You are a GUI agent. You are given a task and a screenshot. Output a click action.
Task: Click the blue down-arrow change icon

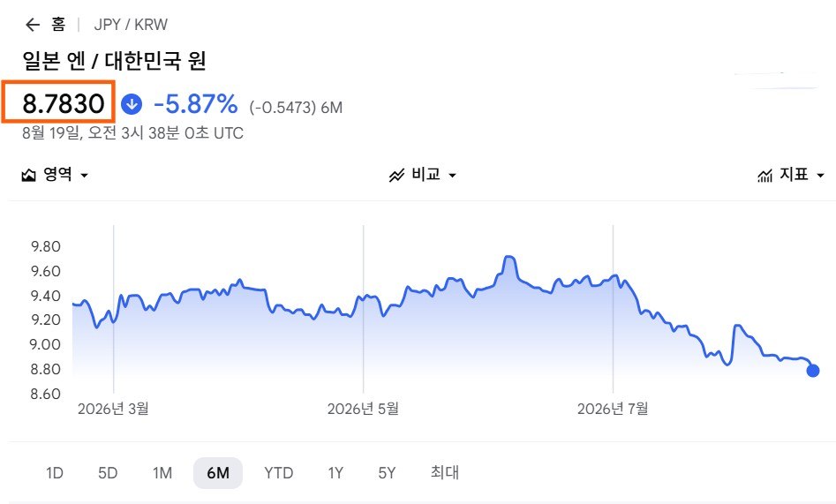point(132,104)
